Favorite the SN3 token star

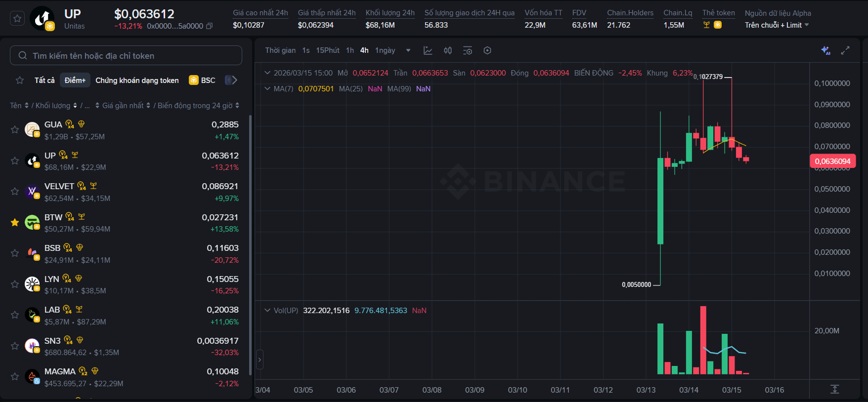(x=15, y=346)
